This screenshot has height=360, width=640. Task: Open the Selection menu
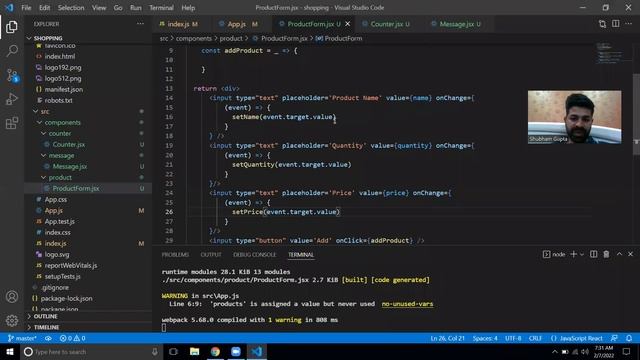(71, 8)
